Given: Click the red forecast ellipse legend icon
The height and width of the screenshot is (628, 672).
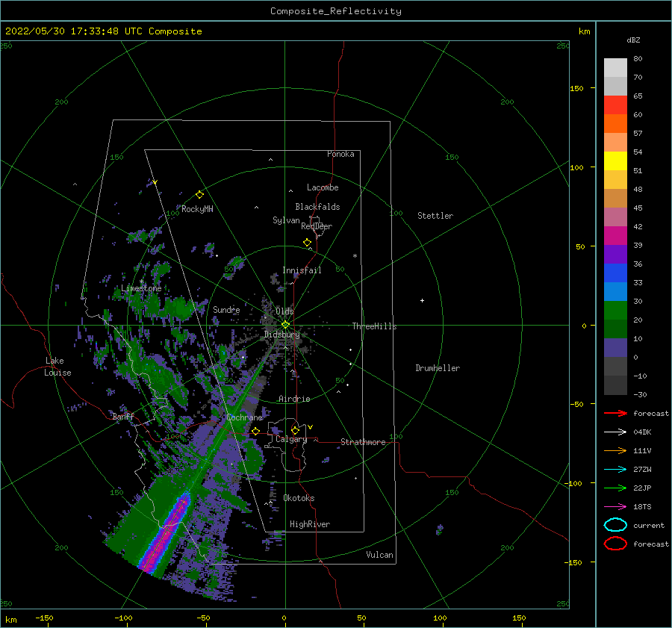Looking at the screenshot, I should [x=615, y=544].
